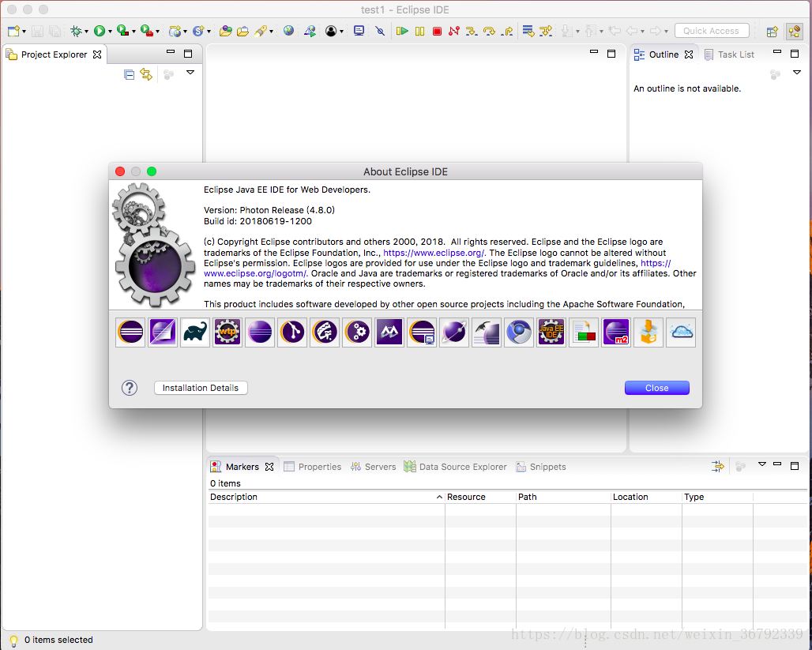Select the Markers tab
Screen dimensions: 812x650
[242, 467]
